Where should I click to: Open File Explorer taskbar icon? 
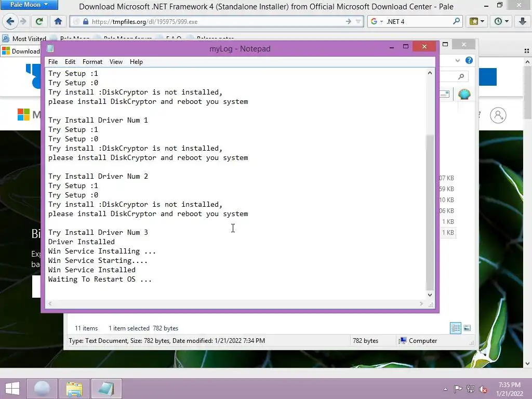(74, 389)
